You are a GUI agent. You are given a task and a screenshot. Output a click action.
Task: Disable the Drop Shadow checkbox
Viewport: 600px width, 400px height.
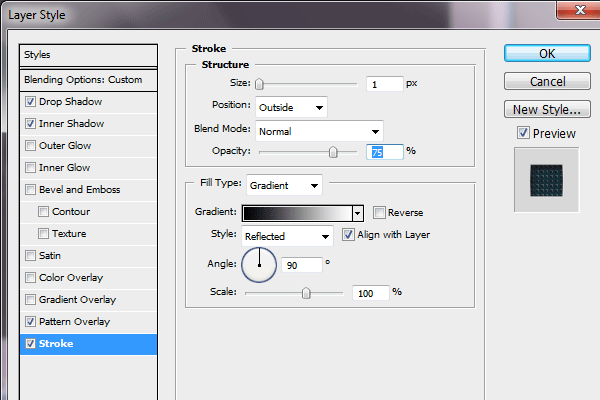pyautogui.click(x=31, y=102)
